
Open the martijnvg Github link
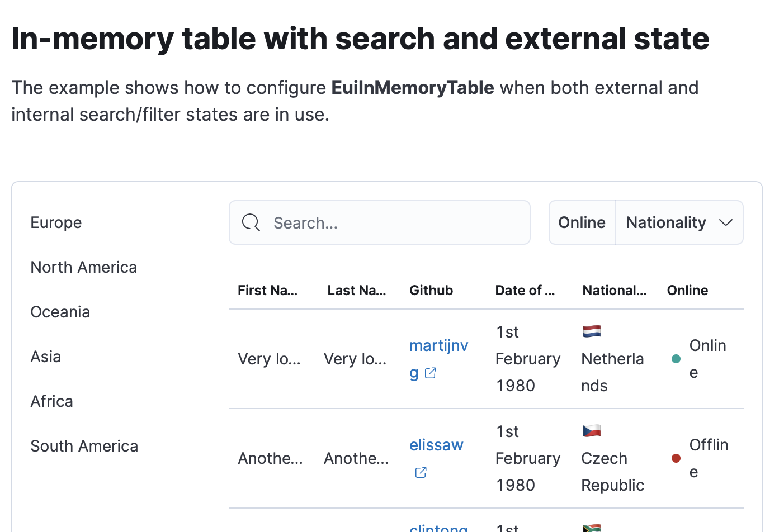coord(438,359)
